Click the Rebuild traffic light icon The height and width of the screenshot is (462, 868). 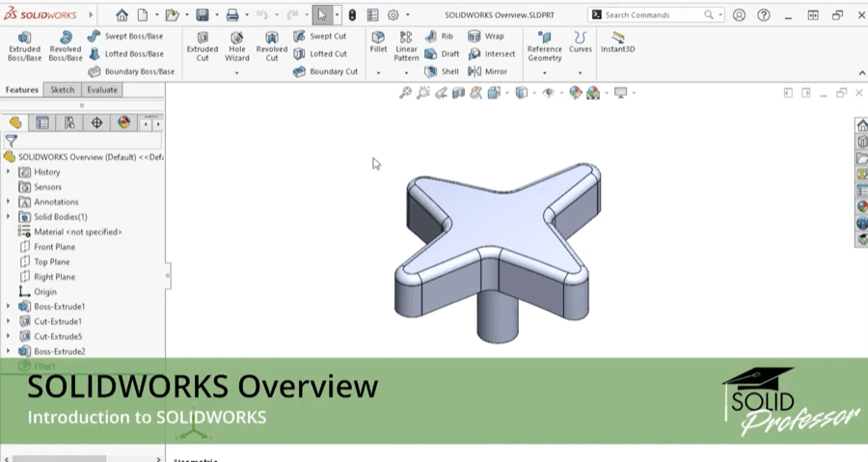pyautogui.click(x=352, y=14)
